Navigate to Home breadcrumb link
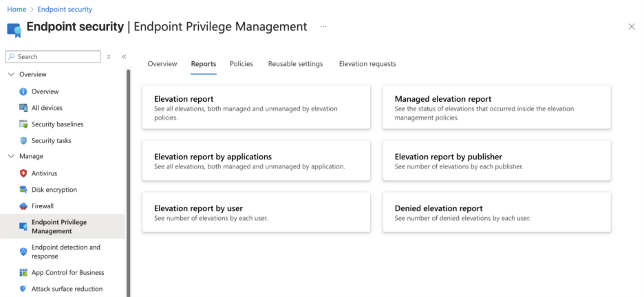Screen dimensions: 644x297 (x=16, y=10)
